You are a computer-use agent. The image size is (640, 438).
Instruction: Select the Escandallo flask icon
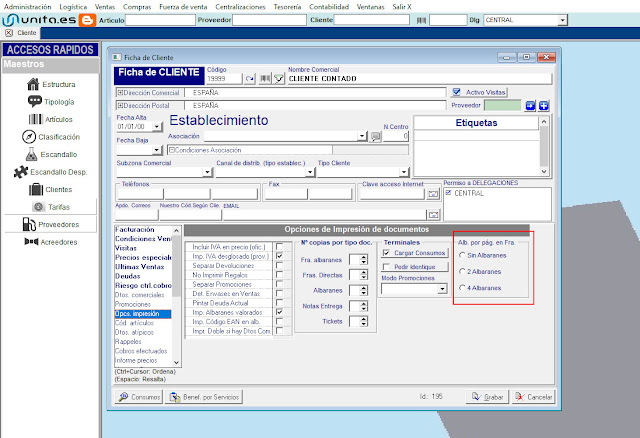coord(31,154)
